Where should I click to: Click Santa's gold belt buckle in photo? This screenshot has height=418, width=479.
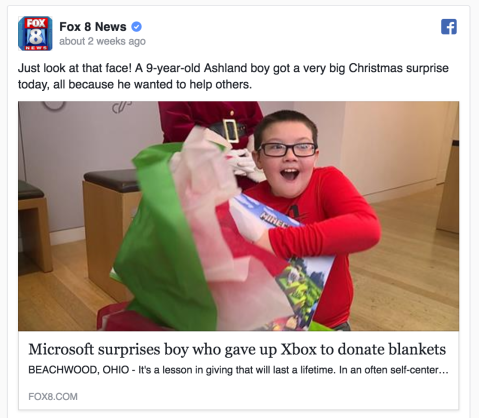point(230,130)
